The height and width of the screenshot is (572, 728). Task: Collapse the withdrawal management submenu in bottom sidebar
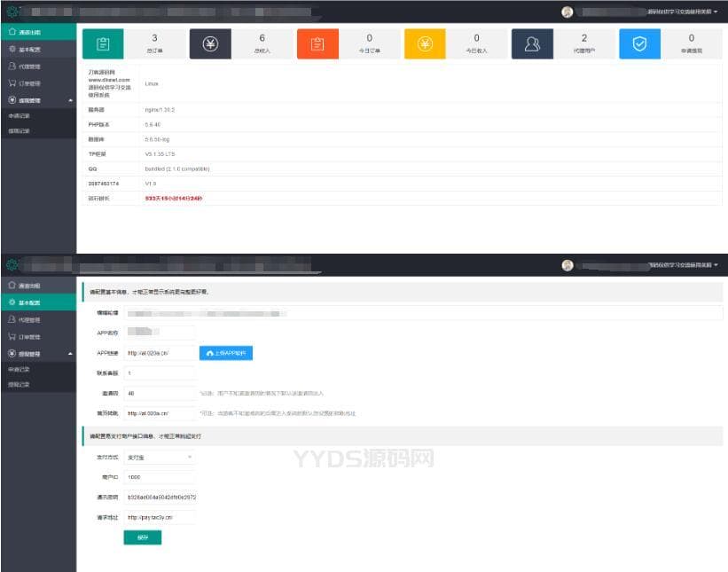71,354
